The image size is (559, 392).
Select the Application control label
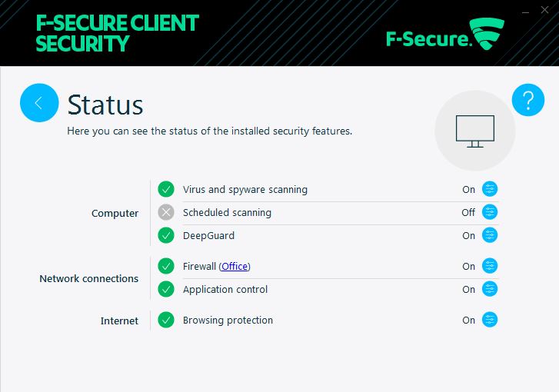(x=225, y=290)
